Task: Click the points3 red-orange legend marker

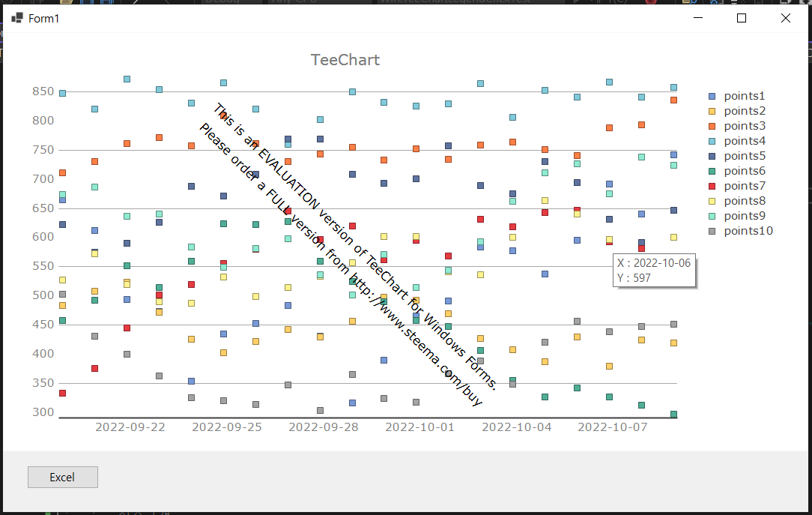Action: (x=711, y=126)
